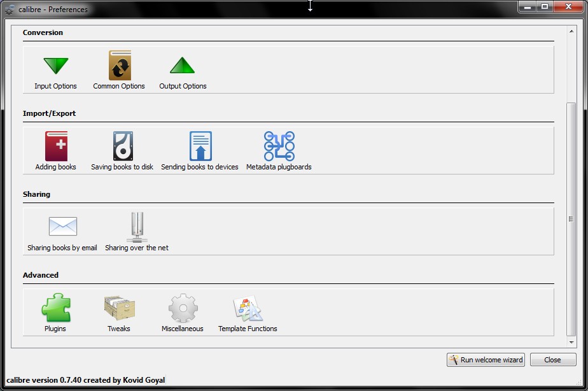The width and height of the screenshot is (588, 391).
Task: Open Plugins green puzzle piece icon
Action: click(x=56, y=308)
